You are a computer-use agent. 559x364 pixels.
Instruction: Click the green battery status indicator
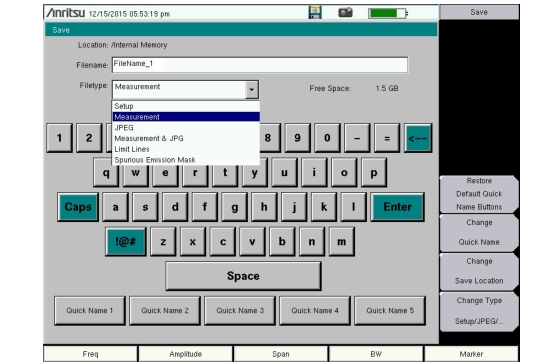coord(388,13)
